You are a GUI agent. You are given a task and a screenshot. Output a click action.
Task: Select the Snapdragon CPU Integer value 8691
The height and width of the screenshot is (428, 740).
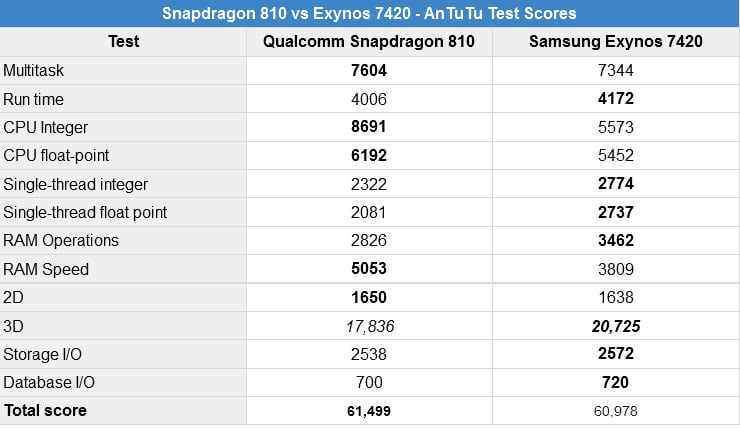coord(368,127)
